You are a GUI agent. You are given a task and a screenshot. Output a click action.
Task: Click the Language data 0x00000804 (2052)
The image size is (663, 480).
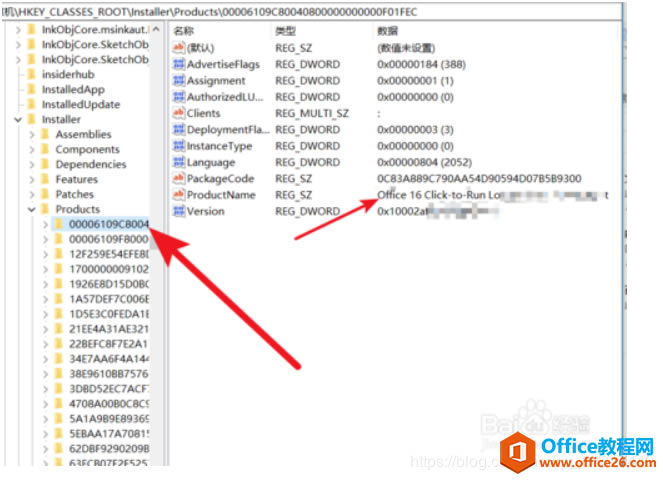424,162
